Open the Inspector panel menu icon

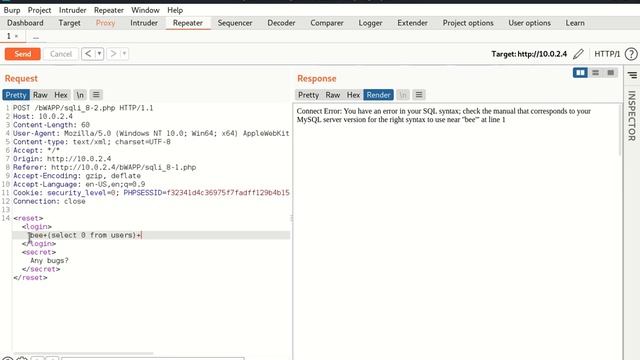[x=632, y=75]
